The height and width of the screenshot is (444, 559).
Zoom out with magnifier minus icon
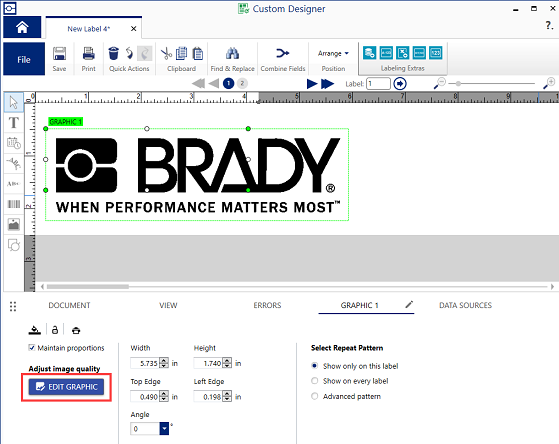click(x=440, y=83)
